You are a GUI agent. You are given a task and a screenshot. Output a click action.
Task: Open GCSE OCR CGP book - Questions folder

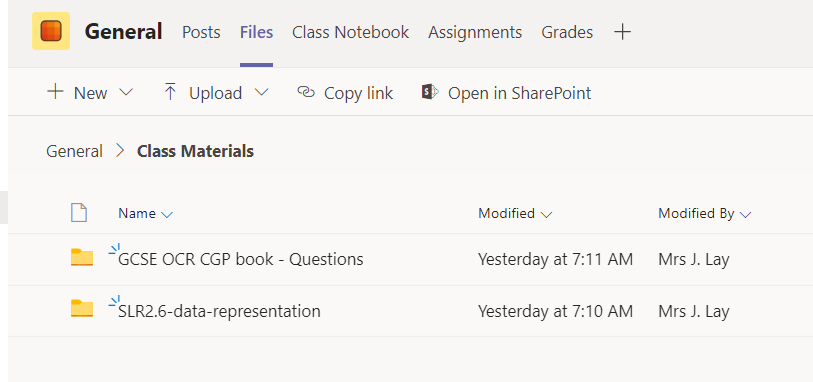tap(241, 259)
